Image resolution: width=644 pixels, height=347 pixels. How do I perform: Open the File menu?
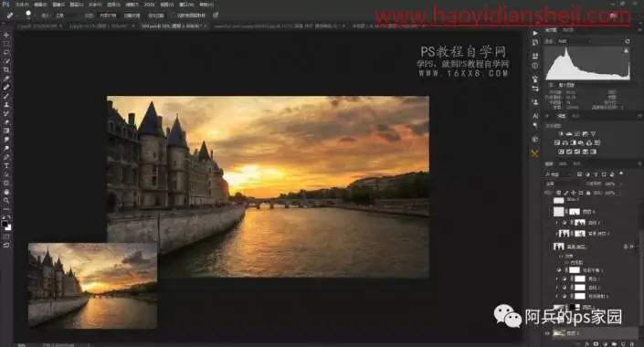click(22, 5)
